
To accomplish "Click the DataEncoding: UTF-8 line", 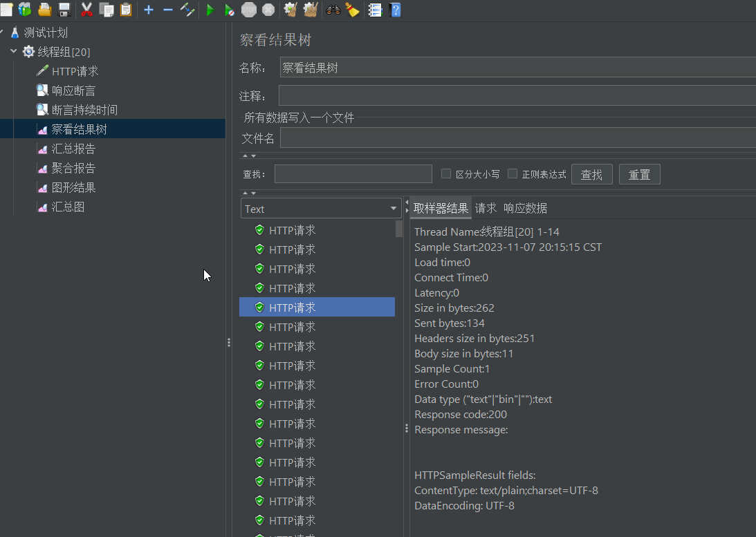I will 464,506.
